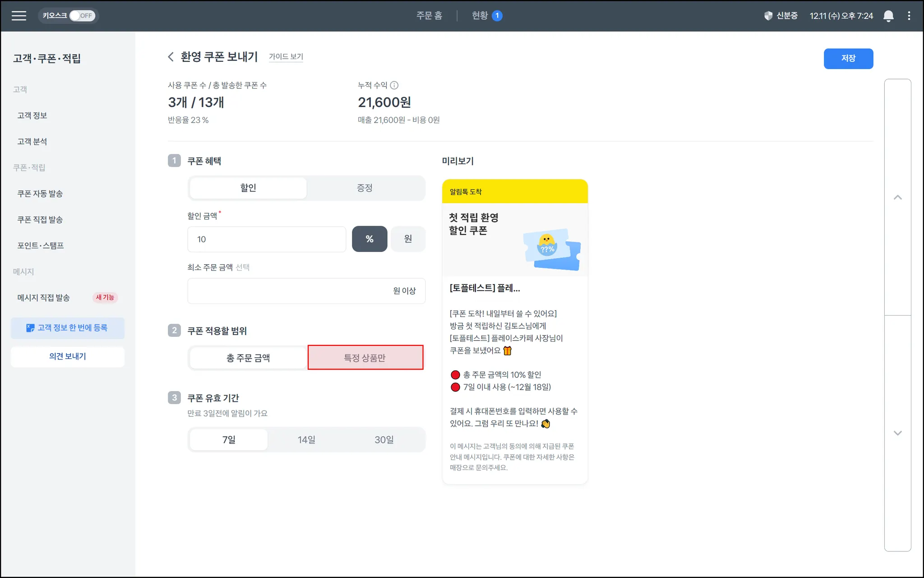Click the 현황 notification badge
The width and height of the screenshot is (924, 578).
[497, 16]
